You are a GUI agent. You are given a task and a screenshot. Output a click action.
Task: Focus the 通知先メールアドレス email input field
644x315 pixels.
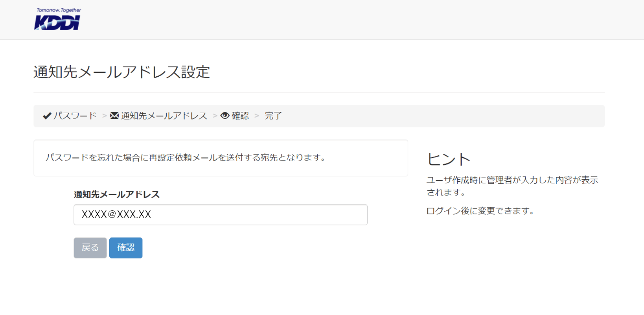point(220,215)
